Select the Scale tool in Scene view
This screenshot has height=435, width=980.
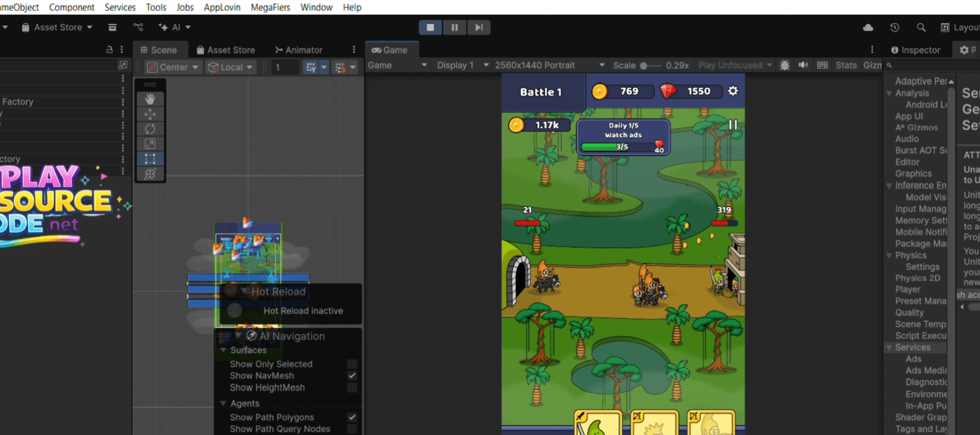[150, 144]
